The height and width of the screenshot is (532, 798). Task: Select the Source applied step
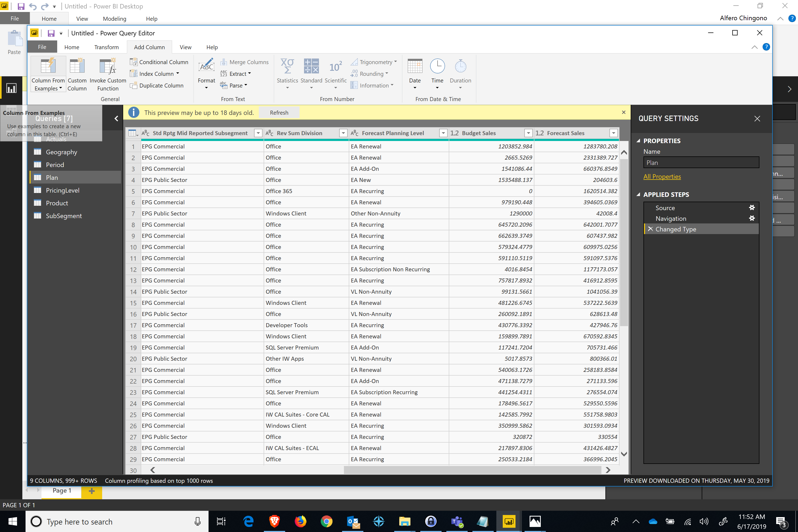point(701,208)
